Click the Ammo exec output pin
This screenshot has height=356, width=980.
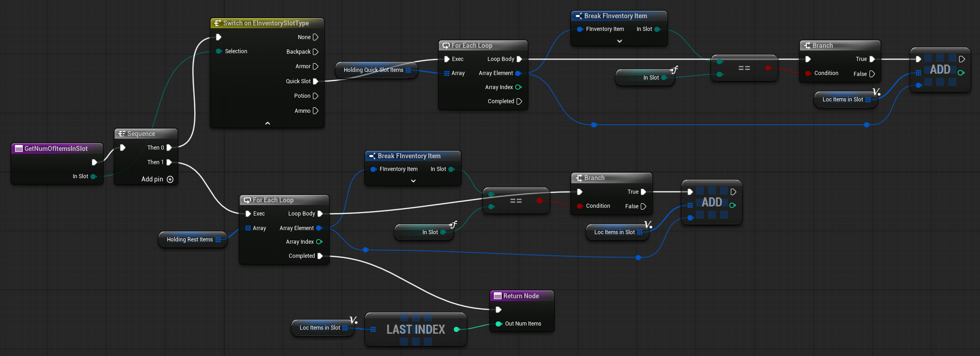click(x=316, y=111)
